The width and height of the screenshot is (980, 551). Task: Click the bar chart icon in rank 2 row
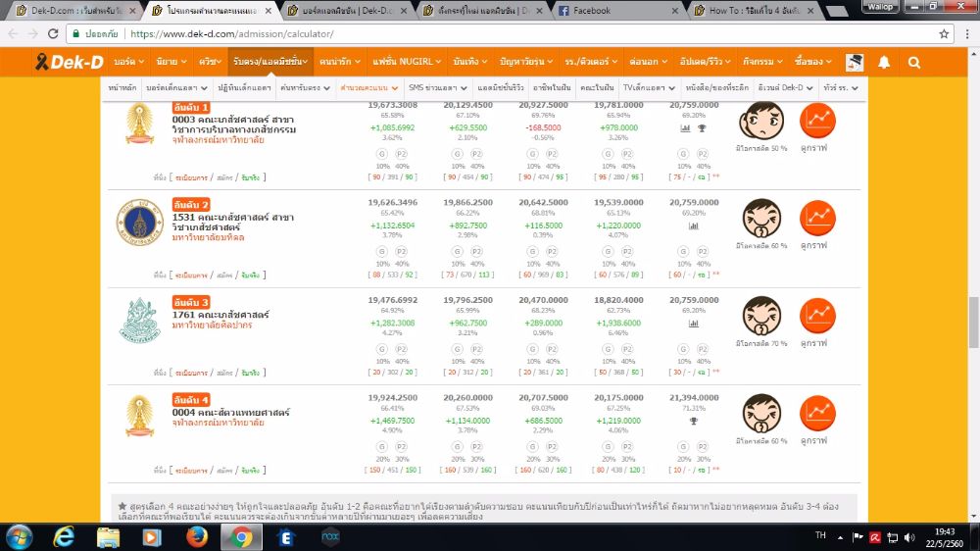(x=694, y=225)
